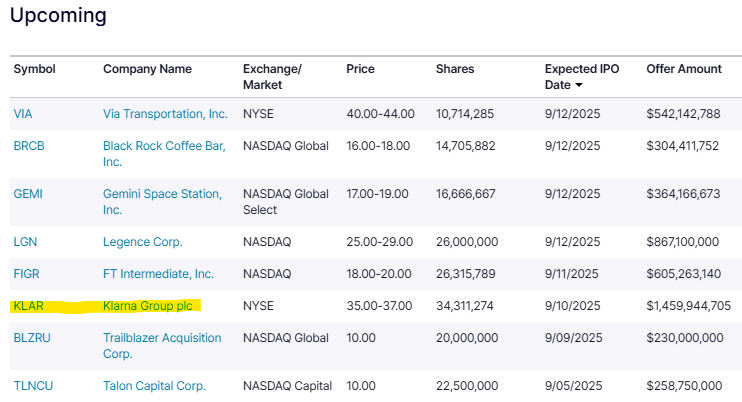The width and height of the screenshot is (742, 402).
Task: Click the highlighted KLAR symbol
Action: [29, 306]
